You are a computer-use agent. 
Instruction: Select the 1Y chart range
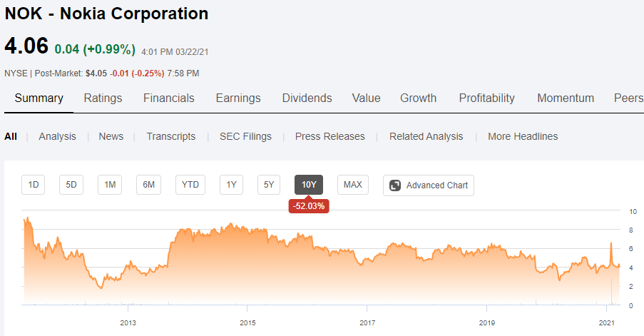click(231, 185)
